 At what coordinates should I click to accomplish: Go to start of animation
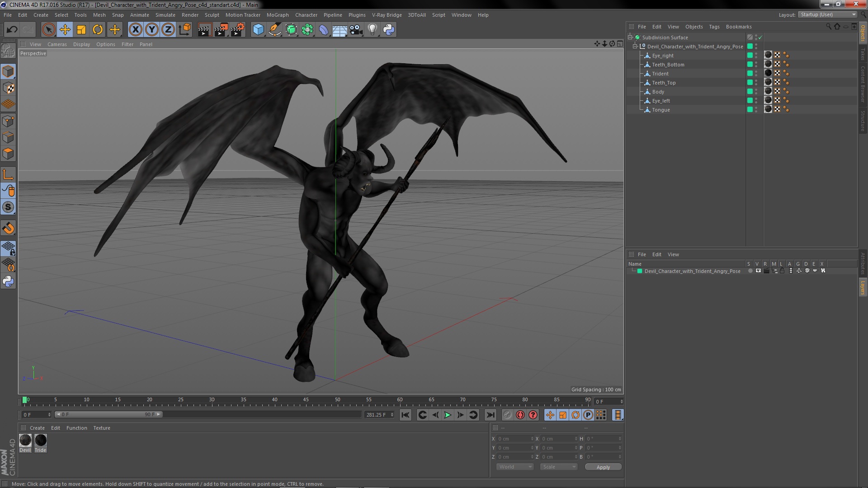coord(406,415)
